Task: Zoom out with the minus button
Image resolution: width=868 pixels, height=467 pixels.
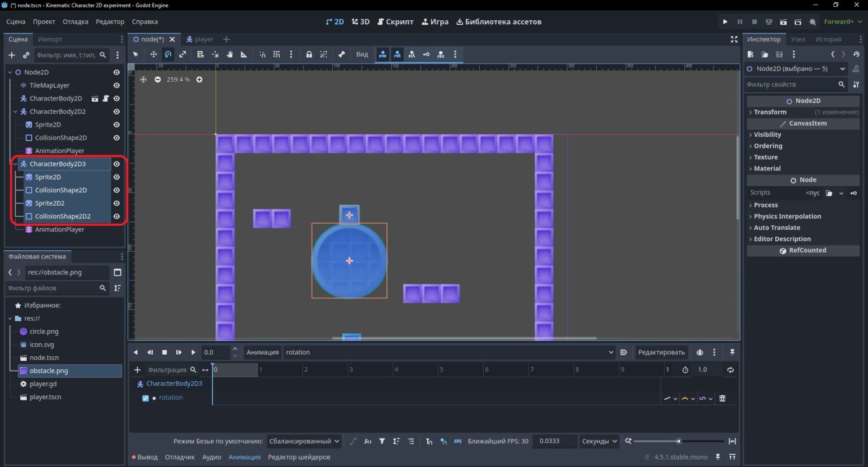Action: pyautogui.click(x=158, y=80)
